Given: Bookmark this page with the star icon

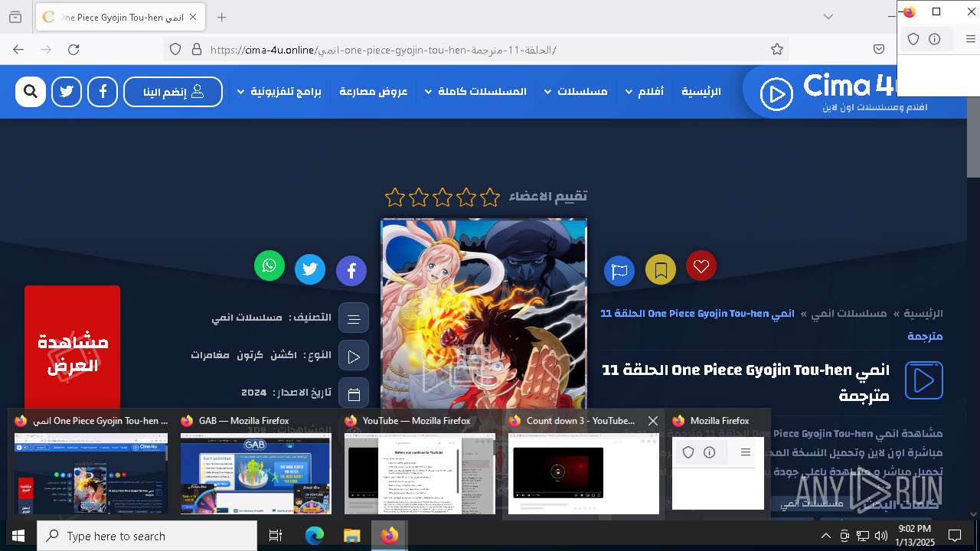Looking at the screenshot, I should click(777, 50).
